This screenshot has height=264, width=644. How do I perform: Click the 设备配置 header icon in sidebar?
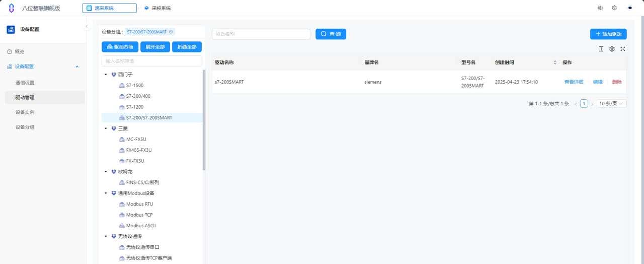11,29
